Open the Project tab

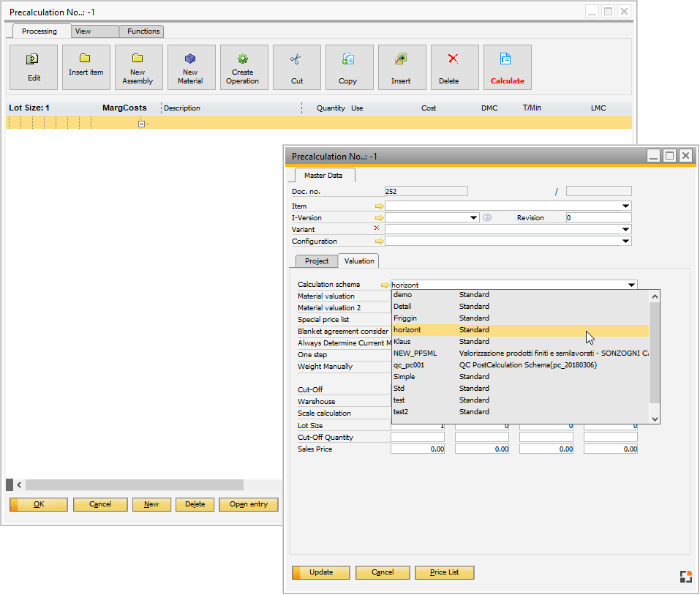[x=317, y=261]
